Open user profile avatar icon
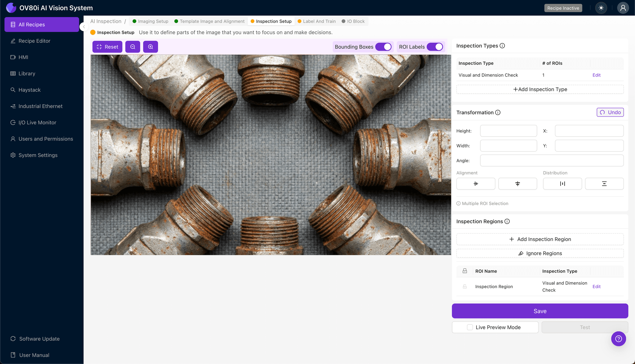Screen dimensions: 635x364 623,8
